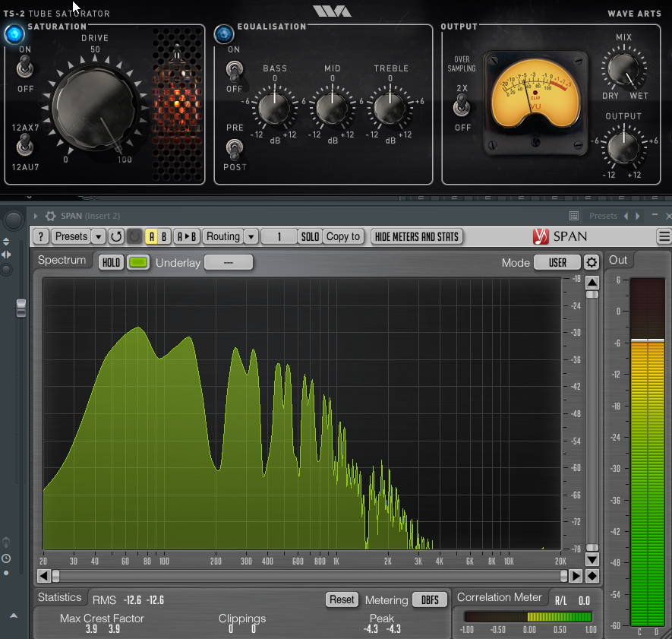Click the FL plugin window gear icon

(51, 217)
